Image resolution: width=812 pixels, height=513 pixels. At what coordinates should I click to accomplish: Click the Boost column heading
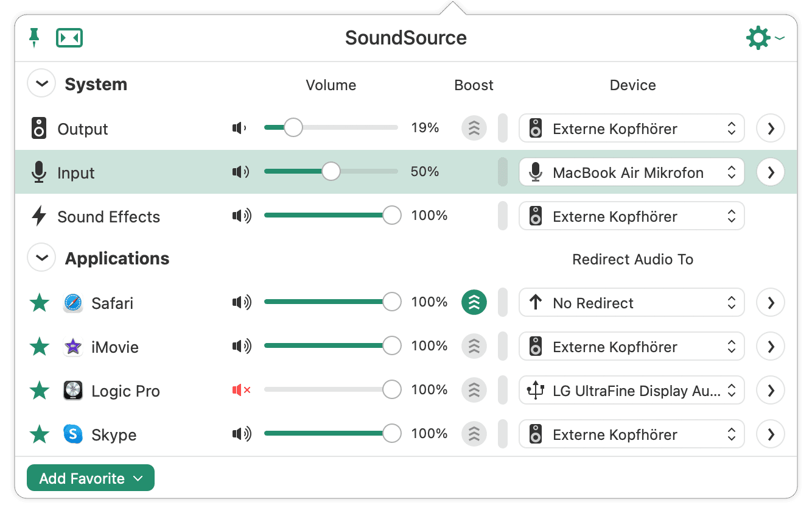[x=474, y=85]
